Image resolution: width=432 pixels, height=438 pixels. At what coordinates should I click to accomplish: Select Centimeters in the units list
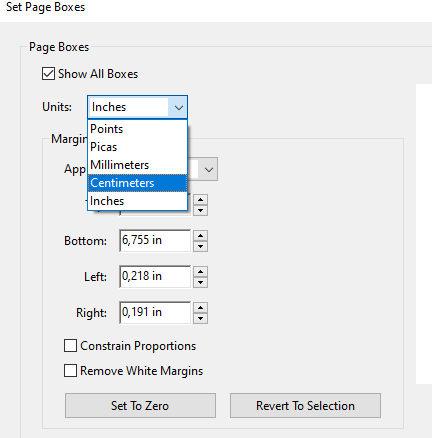pyautogui.click(x=137, y=183)
